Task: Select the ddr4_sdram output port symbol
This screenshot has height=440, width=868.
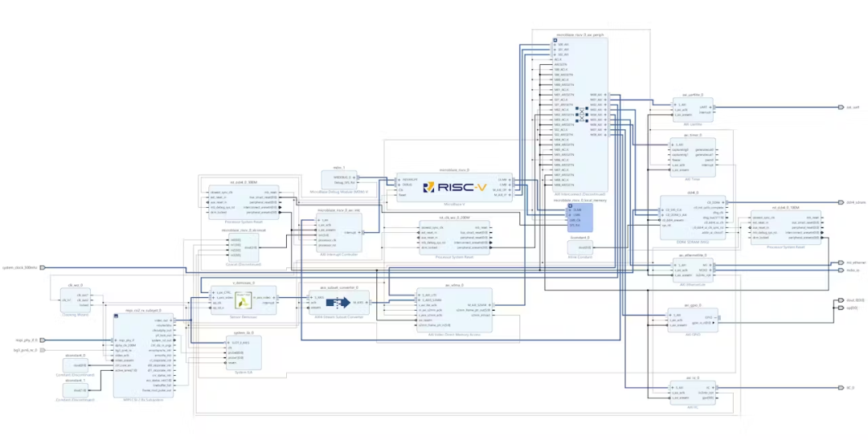Action: point(841,202)
